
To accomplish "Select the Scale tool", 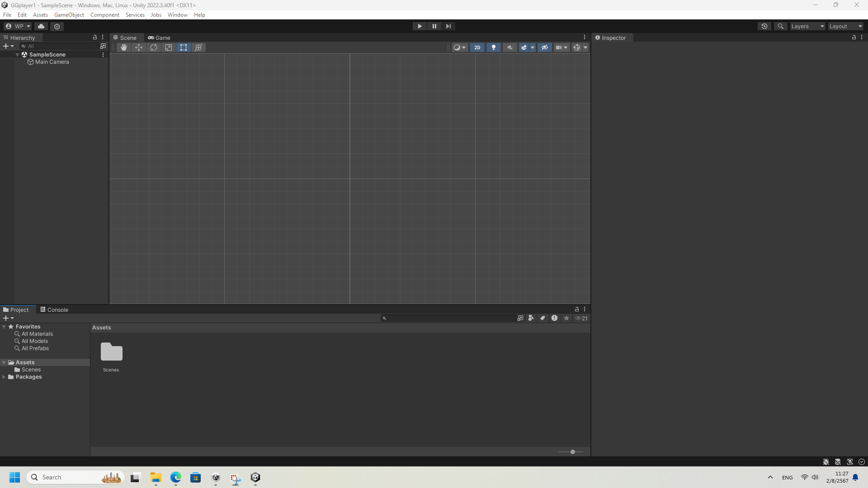I will click(x=169, y=47).
